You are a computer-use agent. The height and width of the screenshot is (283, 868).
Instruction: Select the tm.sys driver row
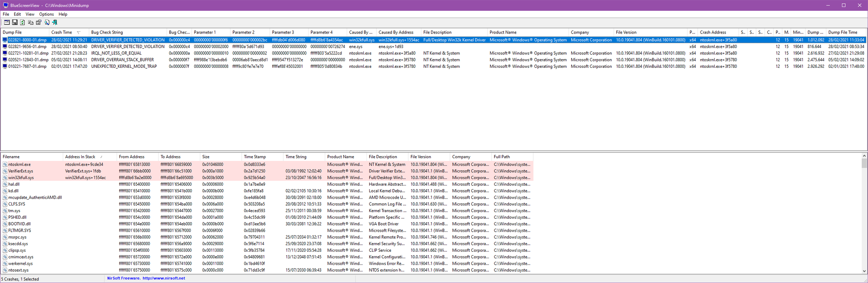(267, 211)
